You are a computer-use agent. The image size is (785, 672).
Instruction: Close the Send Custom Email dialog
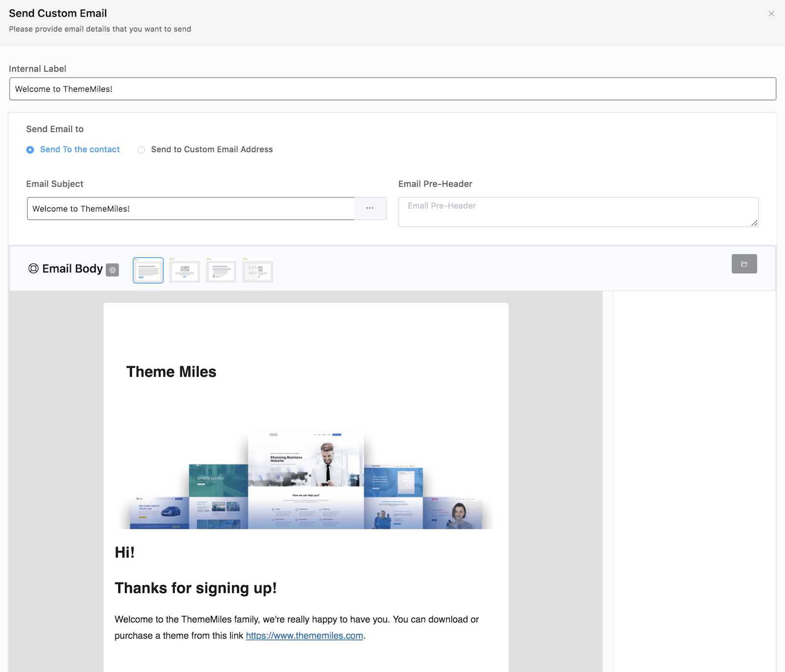pos(771,14)
